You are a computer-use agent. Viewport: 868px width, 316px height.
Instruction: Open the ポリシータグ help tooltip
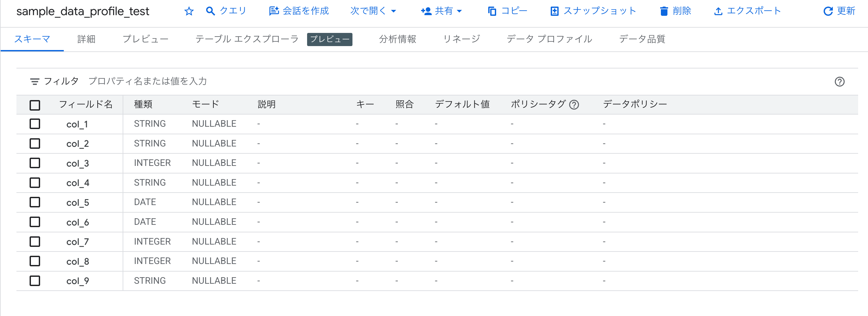(x=574, y=105)
